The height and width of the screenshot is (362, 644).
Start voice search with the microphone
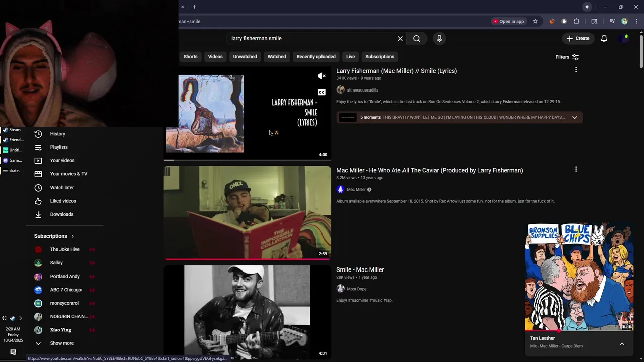439,38
